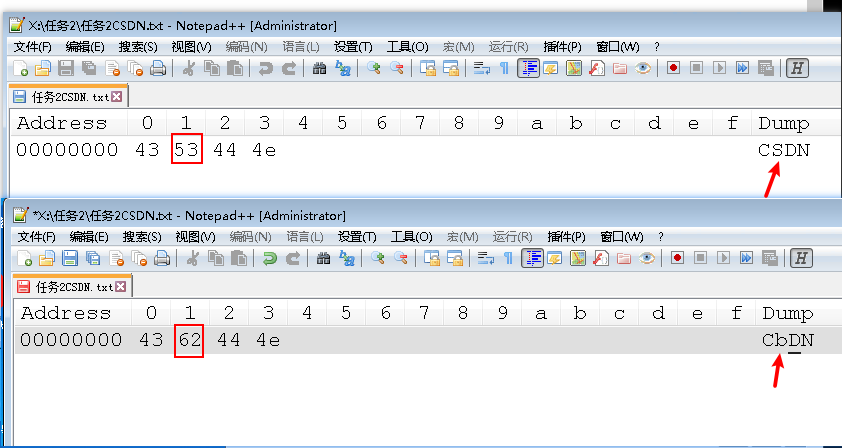Click the Dump column header in the CSDN window

tap(784, 123)
